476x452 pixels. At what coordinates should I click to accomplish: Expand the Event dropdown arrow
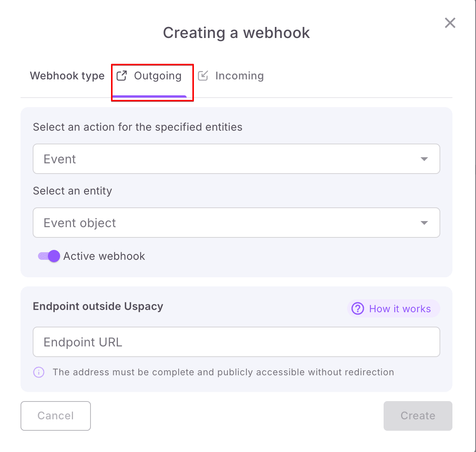pyautogui.click(x=424, y=159)
